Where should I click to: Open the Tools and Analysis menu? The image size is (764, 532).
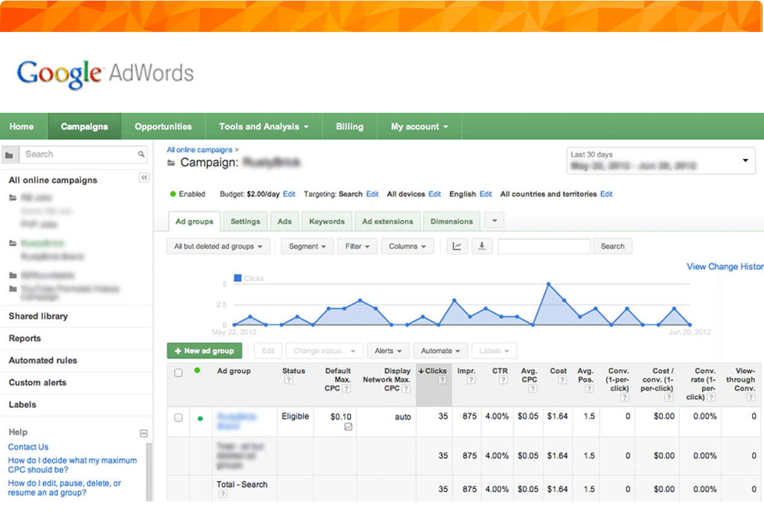pyautogui.click(x=264, y=127)
